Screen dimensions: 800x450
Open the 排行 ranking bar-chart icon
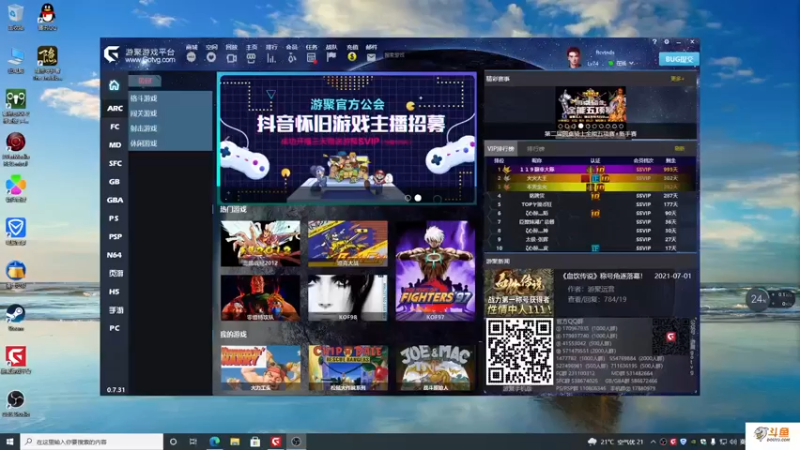click(x=271, y=58)
